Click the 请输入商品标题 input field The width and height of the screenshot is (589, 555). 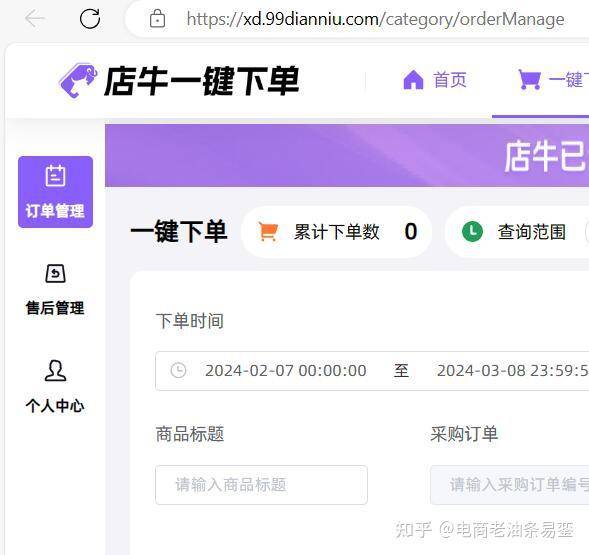(x=261, y=485)
